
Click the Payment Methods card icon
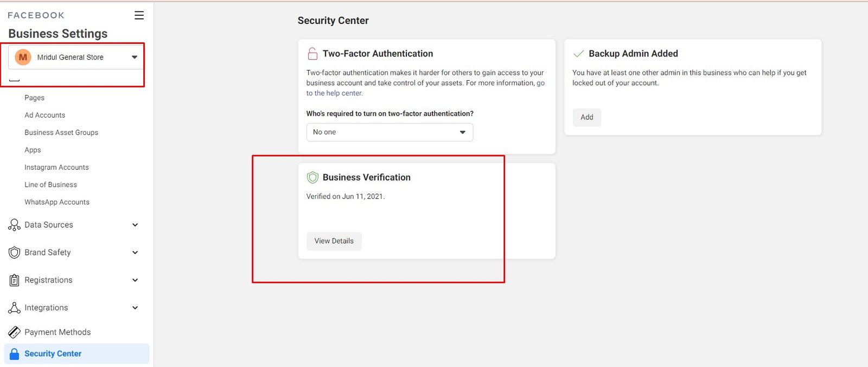point(14,332)
